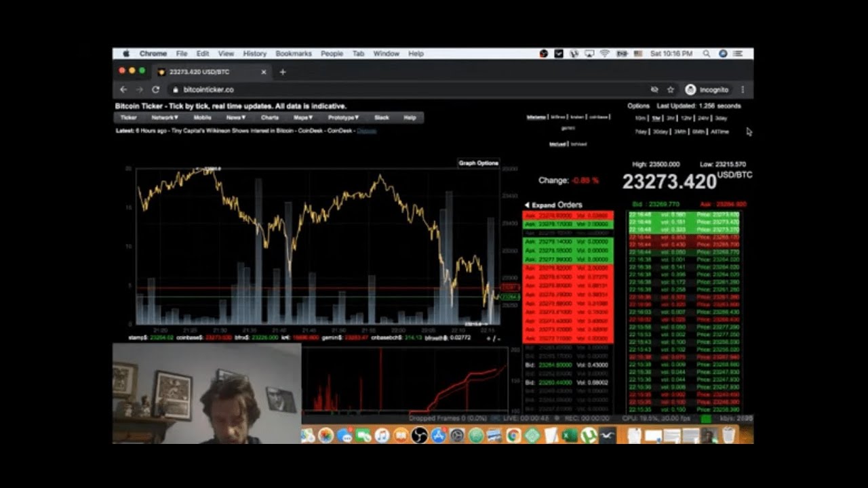868x488 pixels.
Task: Set the chart range to 3Mth
Action: (680, 131)
